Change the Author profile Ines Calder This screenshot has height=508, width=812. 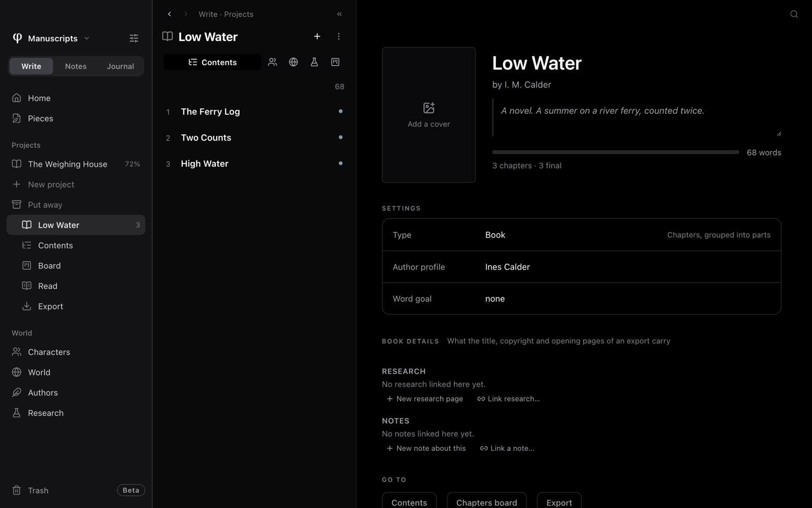pyautogui.click(x=582, y=267)
